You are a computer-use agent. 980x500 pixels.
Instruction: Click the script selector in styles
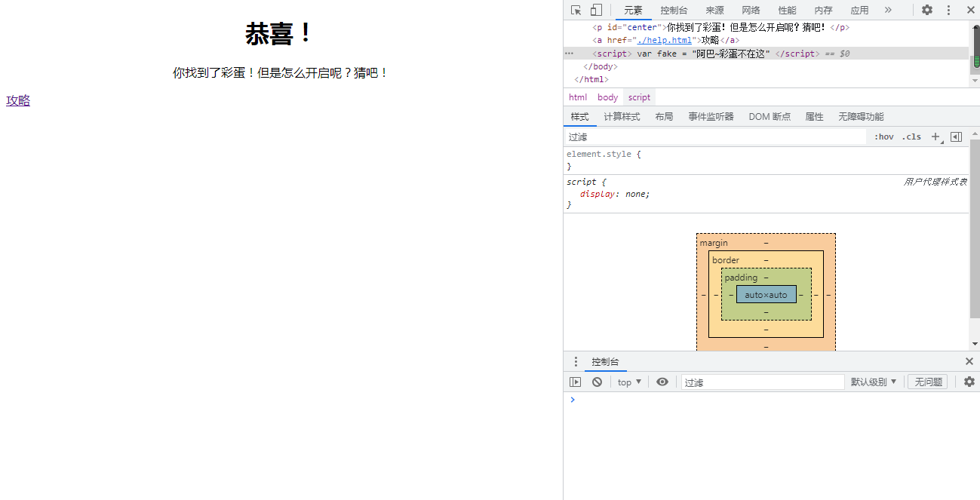(581, 182)
